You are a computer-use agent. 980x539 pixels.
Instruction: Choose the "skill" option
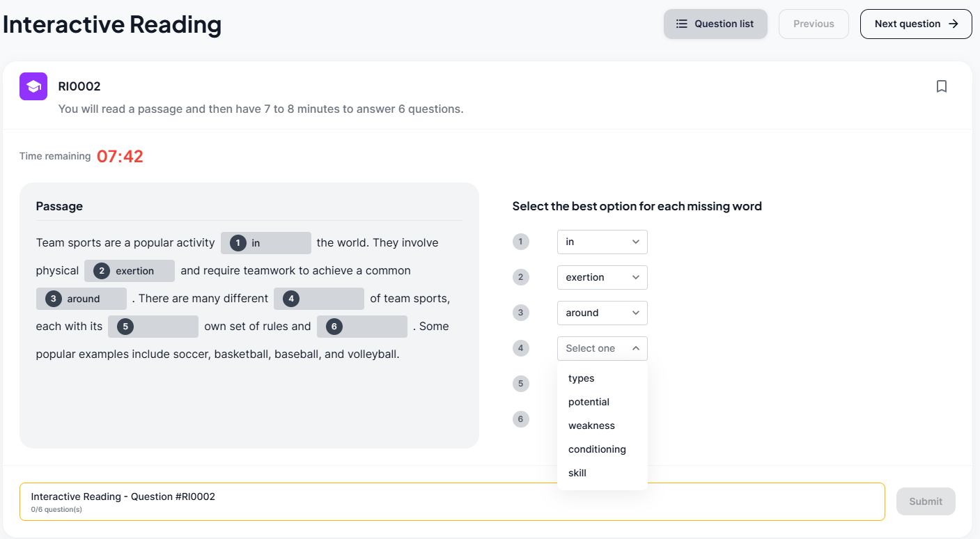coord(577,473)
